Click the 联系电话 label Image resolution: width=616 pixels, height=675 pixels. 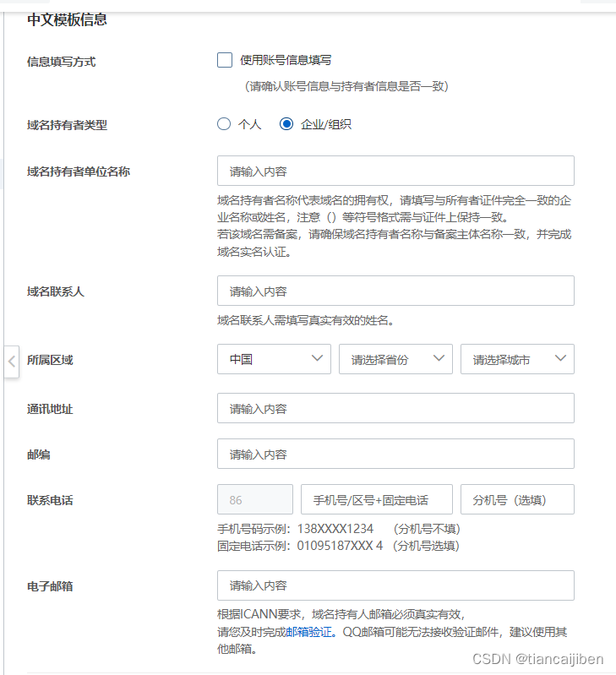(50, 500)
